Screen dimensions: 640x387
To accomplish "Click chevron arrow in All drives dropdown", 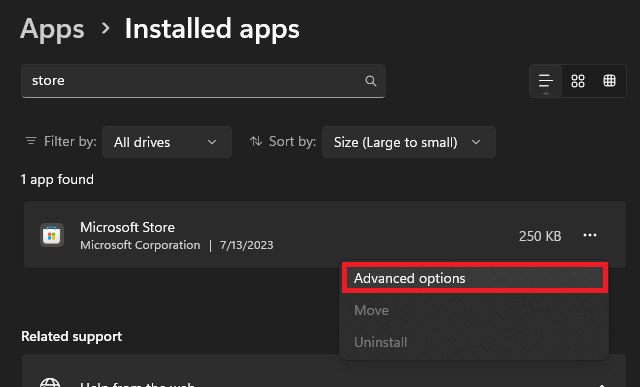I will (212, 142).
